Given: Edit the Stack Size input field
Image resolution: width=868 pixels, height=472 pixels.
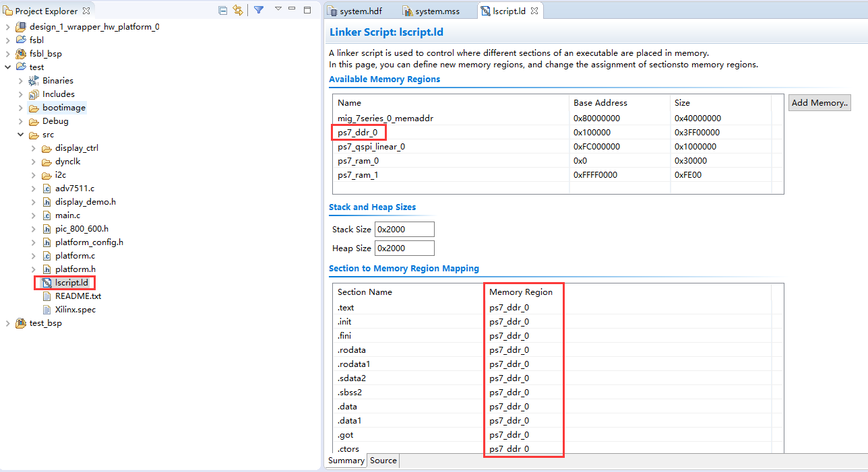Looking at the screenshot, I should [x=404, y=230].
